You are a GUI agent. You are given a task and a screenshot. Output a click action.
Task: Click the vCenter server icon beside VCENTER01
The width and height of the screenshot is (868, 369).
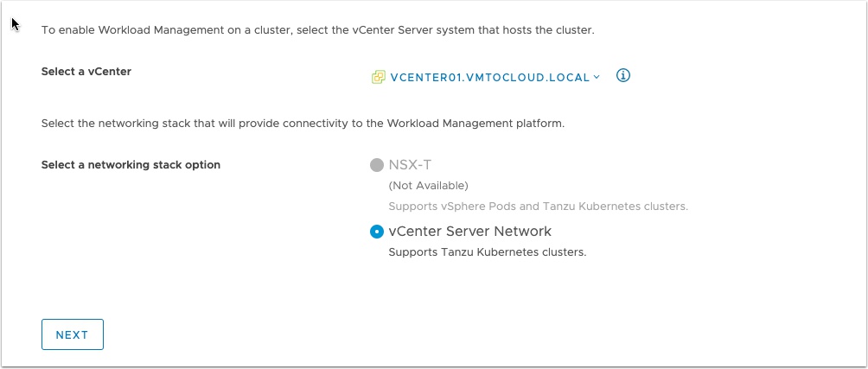pos(378,77)
